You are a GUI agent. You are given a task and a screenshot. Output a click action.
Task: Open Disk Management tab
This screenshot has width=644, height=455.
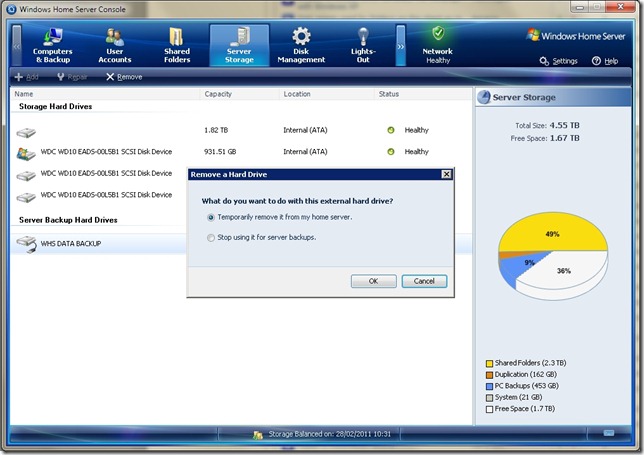[300, 45]
